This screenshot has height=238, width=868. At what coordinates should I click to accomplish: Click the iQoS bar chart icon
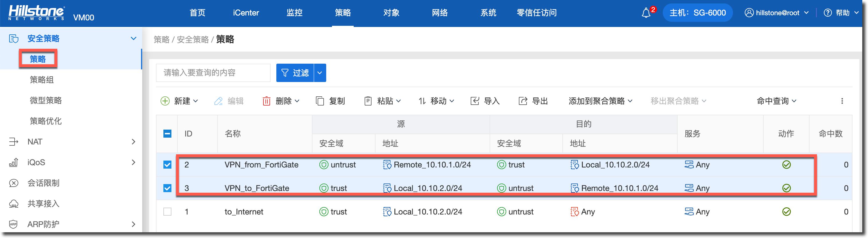13,162
